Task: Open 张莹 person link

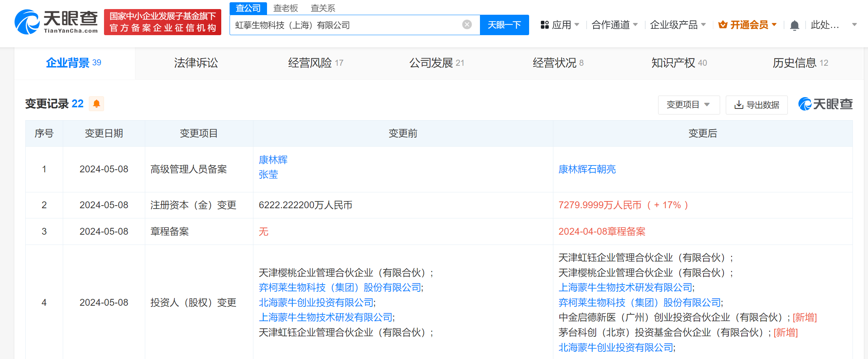Action: pos(268,175)
